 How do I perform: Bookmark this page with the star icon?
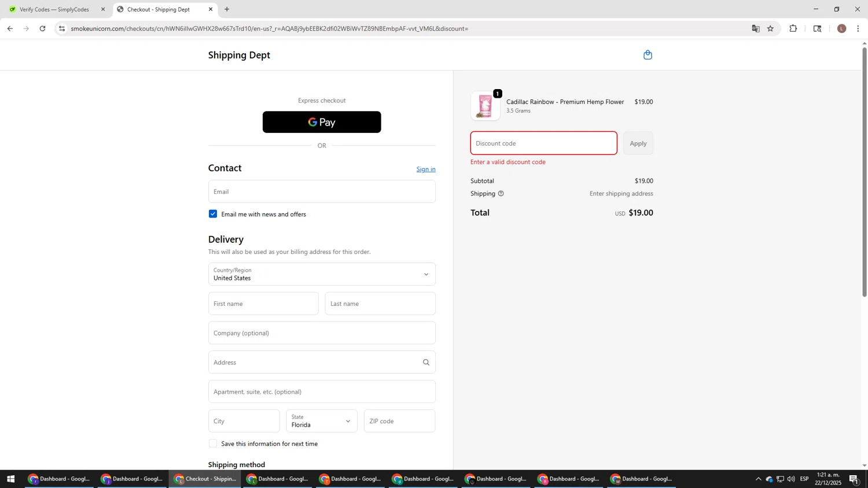(770, 28)
